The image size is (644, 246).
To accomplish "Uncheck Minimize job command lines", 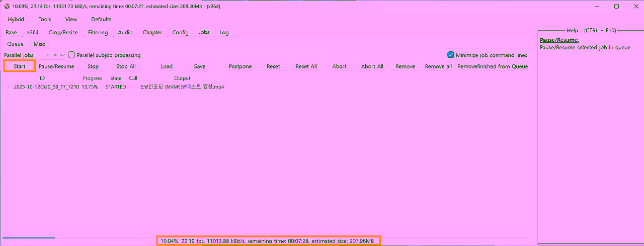I will (x=451, y=55).
